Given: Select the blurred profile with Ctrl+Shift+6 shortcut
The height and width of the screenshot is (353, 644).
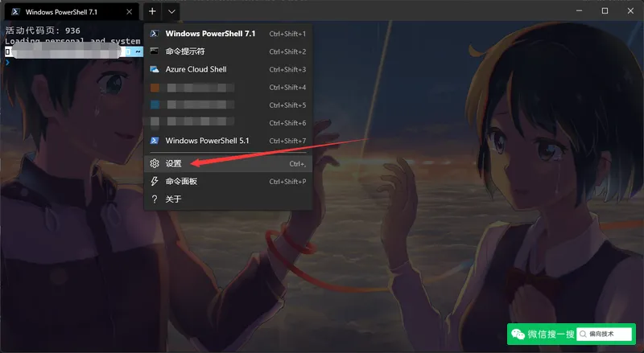Looking at the screenshot, I should pyautogui.click(x=228, y=123).
